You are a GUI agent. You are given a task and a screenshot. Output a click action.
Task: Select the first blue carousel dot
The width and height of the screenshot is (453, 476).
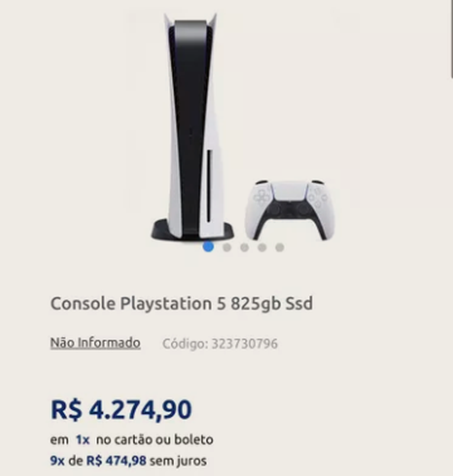(208, 247)
